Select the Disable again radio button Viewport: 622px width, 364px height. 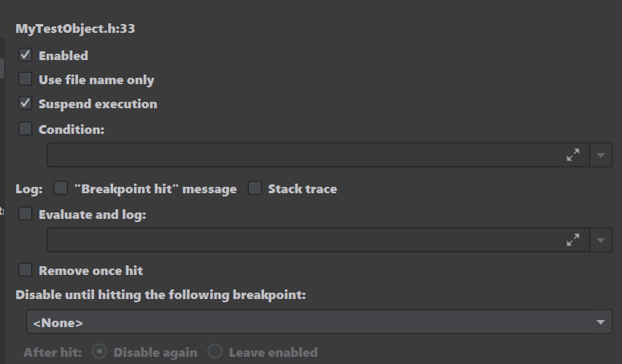pos(100,351)
